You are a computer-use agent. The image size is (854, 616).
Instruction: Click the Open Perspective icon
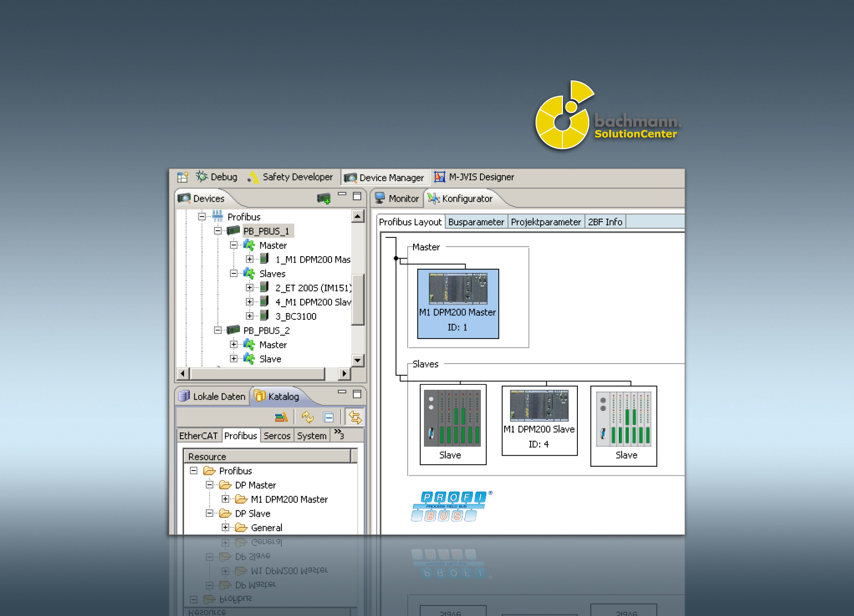tap(182, 177)
